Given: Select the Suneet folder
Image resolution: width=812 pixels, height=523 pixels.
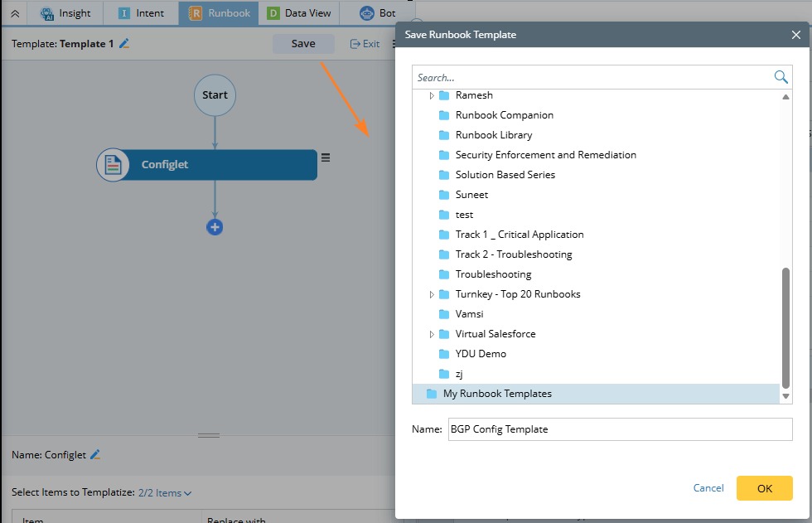Looking at the screenshot, I should [x=471, y=195].
